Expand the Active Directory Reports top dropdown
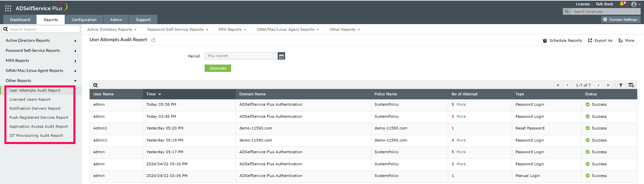Viewport: 644px width, 184px height. pyautogui.click(x=112, y=29)
